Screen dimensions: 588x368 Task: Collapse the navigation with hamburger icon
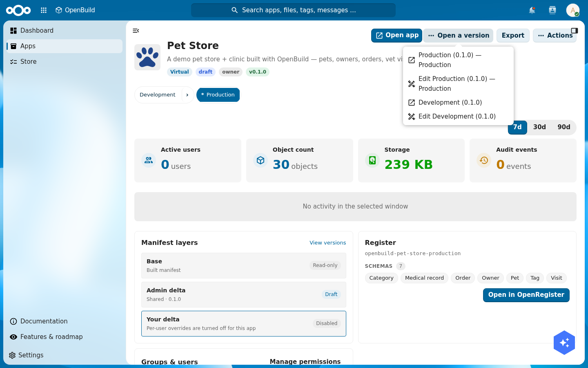[136, 31]
